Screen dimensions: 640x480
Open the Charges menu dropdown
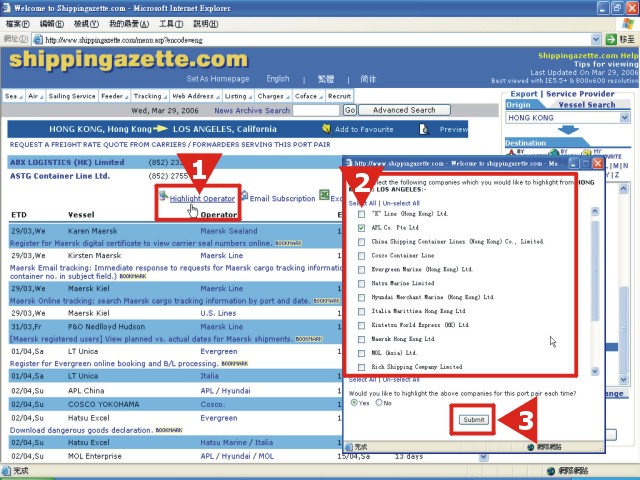(x=273, y=96)
